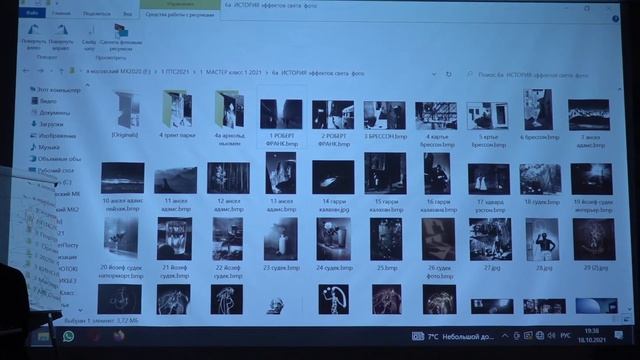640x360 pixels.
Task: Open Downloads in the navigation pane
Action: click(x=47, y=124)
